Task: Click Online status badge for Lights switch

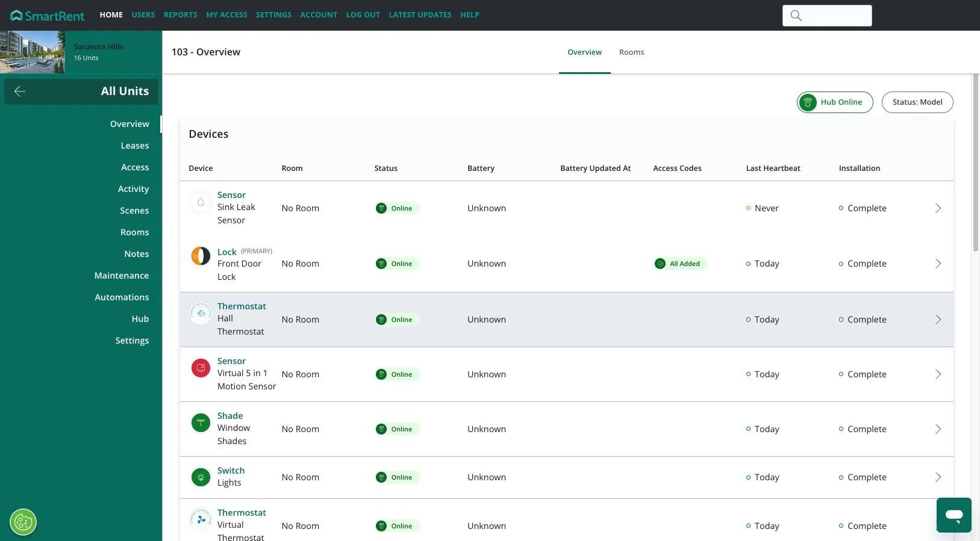Action: point(397,477)
